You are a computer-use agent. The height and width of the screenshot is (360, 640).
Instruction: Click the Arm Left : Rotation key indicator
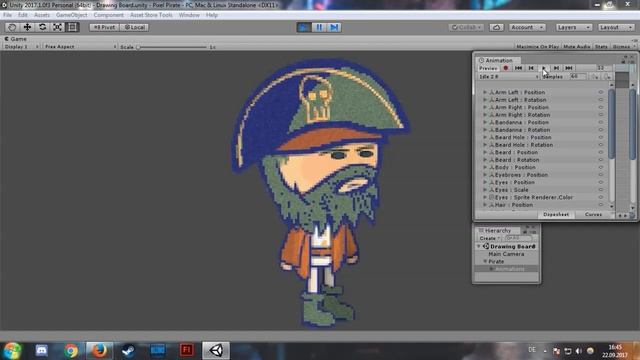601,100
